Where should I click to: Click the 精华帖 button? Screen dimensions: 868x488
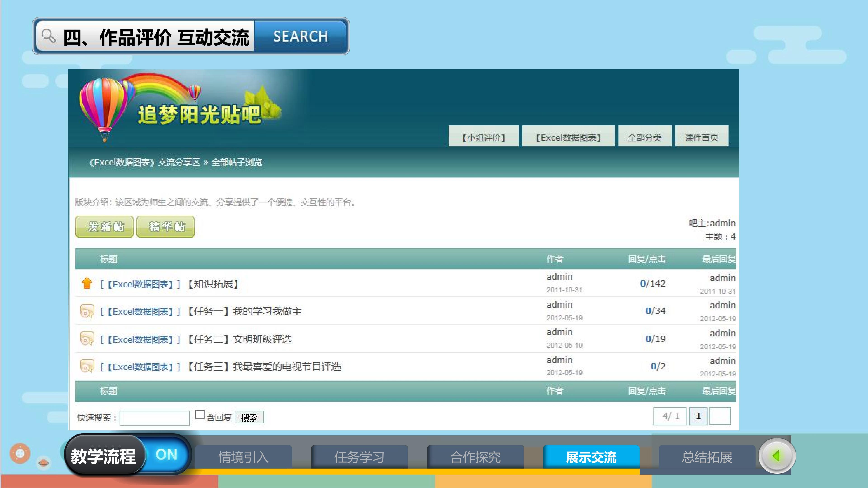[165, 227]
